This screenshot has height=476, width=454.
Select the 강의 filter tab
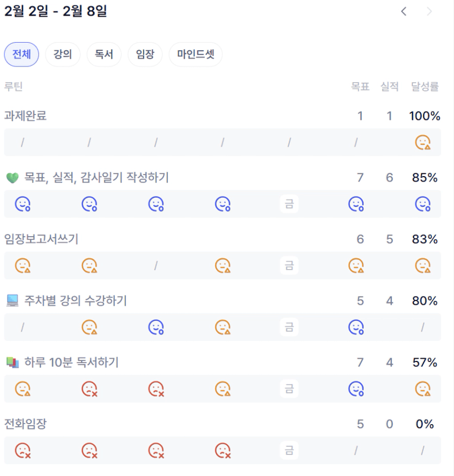coord(63,55)
